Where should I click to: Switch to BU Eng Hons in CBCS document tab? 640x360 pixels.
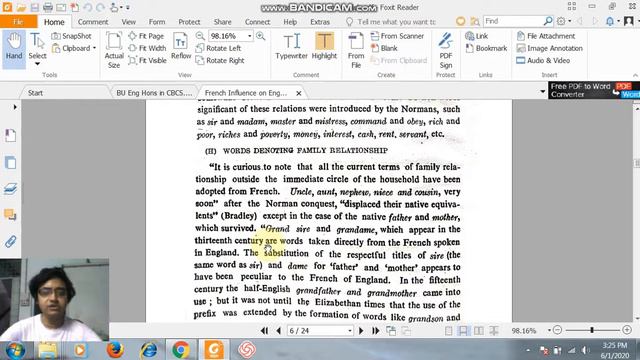[154, 93]
